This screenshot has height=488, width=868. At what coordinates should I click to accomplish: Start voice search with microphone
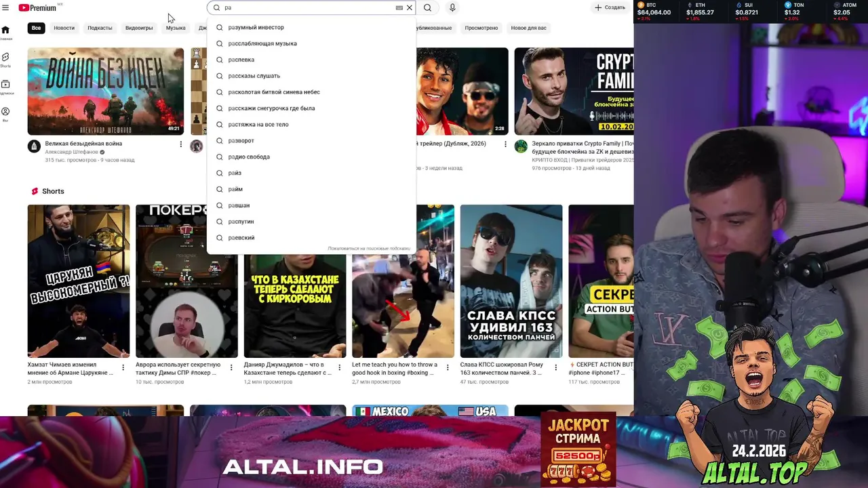tap(452, 7)
